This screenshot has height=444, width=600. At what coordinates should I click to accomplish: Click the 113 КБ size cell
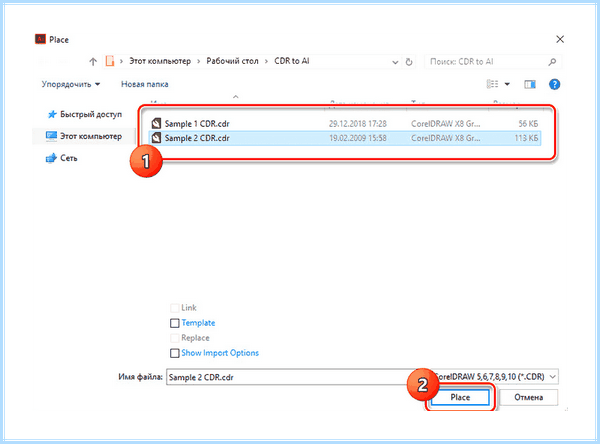click(526, 138)
